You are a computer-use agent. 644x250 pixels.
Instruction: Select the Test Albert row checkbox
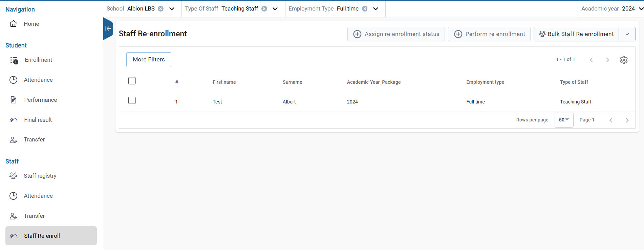coord(132,100)
